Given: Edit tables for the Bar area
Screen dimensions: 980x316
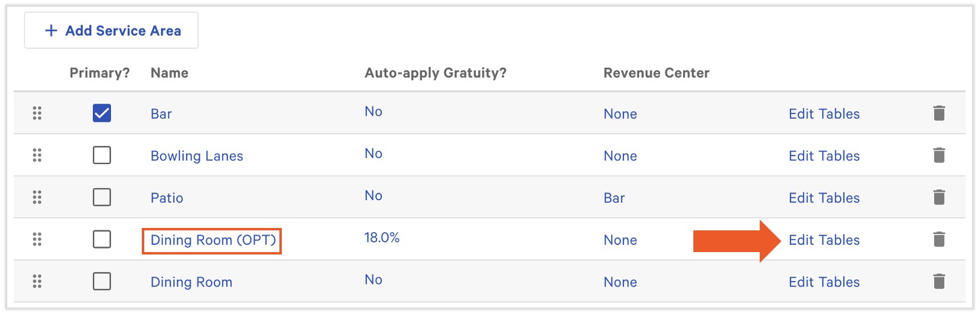Looking at the screenshot, I should [x=824, y=114].
